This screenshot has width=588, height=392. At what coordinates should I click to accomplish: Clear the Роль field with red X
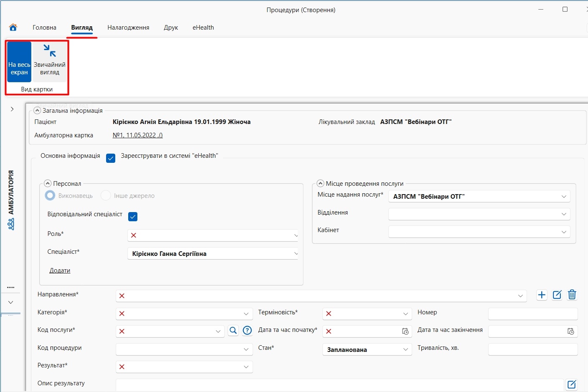pos(134,235)
